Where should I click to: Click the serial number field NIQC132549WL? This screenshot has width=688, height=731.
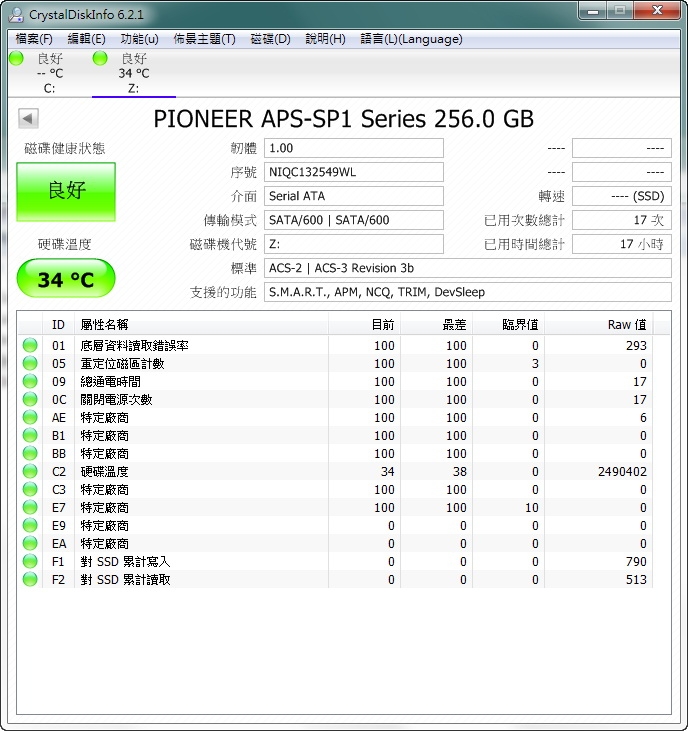point(354,172)
